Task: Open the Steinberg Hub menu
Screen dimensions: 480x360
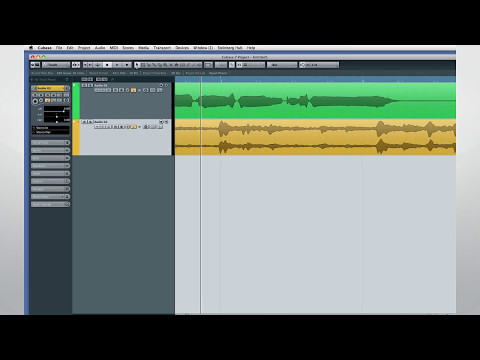Action: click(x=230, y=48)
